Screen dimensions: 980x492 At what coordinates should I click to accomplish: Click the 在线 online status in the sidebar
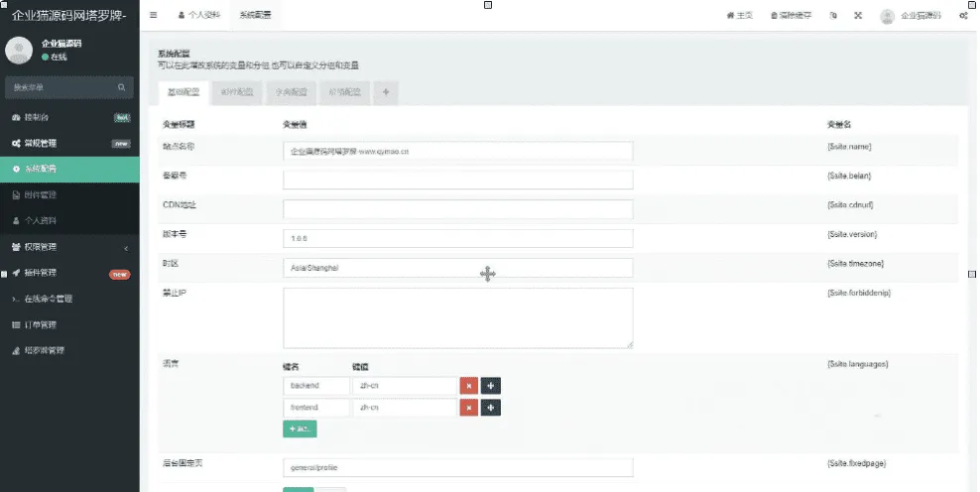[x=55, y=57]
